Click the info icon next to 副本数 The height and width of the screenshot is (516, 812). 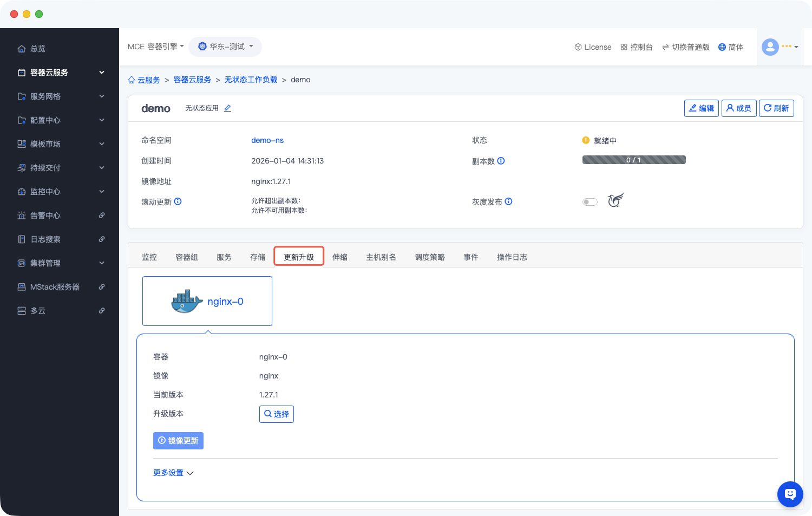pos(501,161)
